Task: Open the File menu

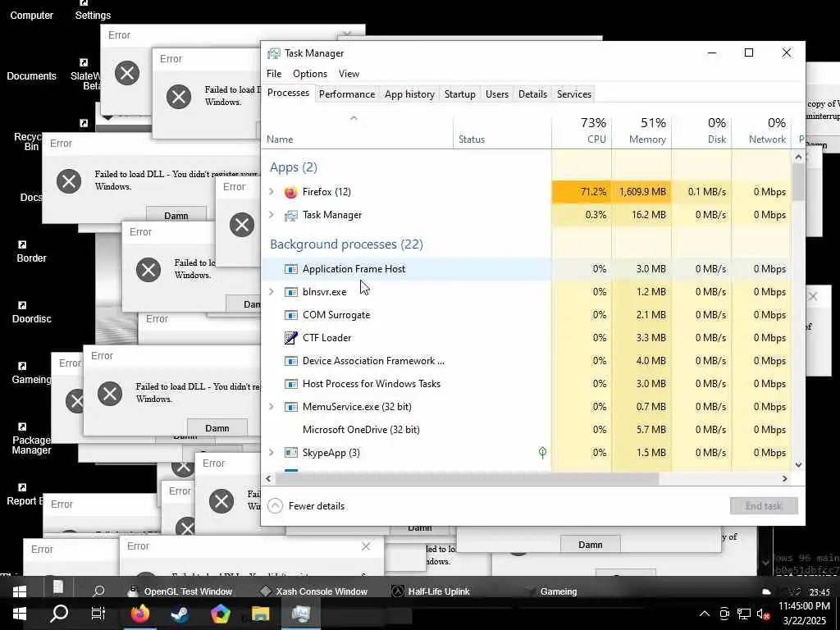Action: [274, 74]
